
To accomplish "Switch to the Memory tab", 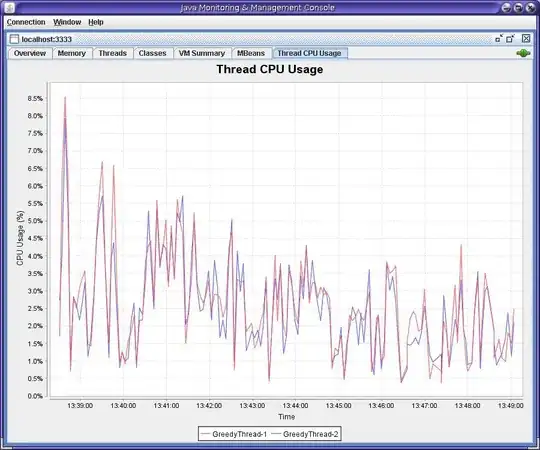I will [72, 53].
